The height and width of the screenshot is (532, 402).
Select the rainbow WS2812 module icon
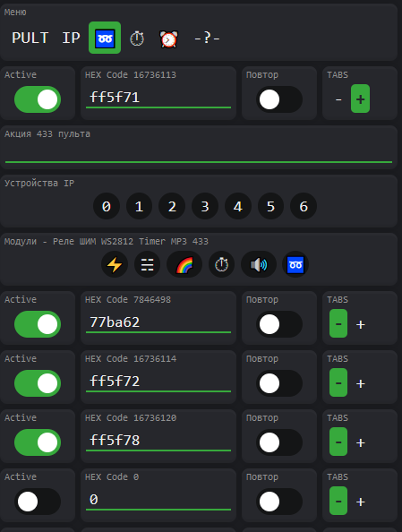[x=184, y=264]
